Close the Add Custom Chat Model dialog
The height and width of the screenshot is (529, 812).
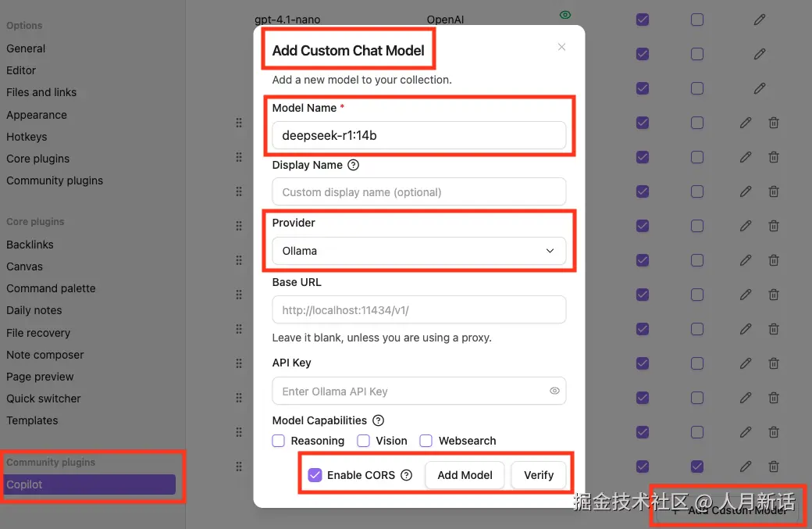pos(561,47)
